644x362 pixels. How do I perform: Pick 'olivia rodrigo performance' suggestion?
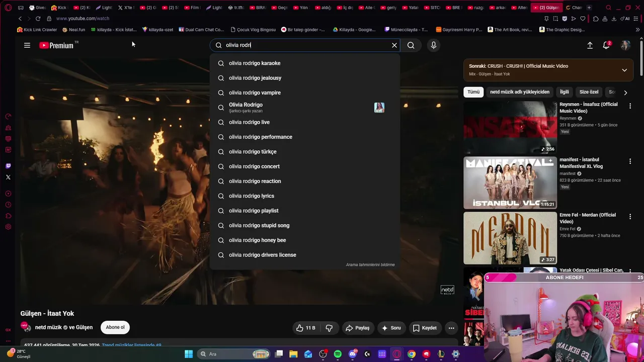[x=305, y=137]
